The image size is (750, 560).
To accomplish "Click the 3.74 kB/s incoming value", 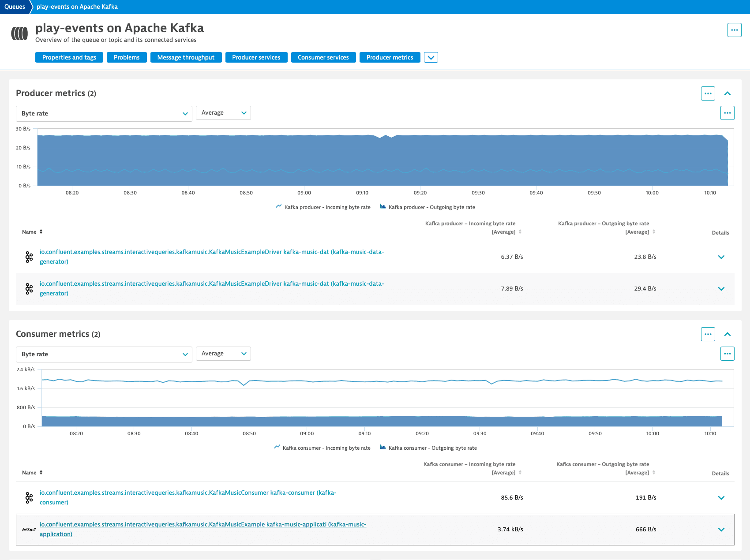I will (510, 529).
